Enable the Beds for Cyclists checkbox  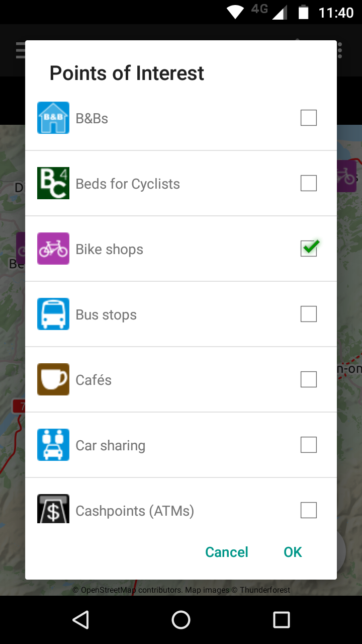tap(309, 183)
